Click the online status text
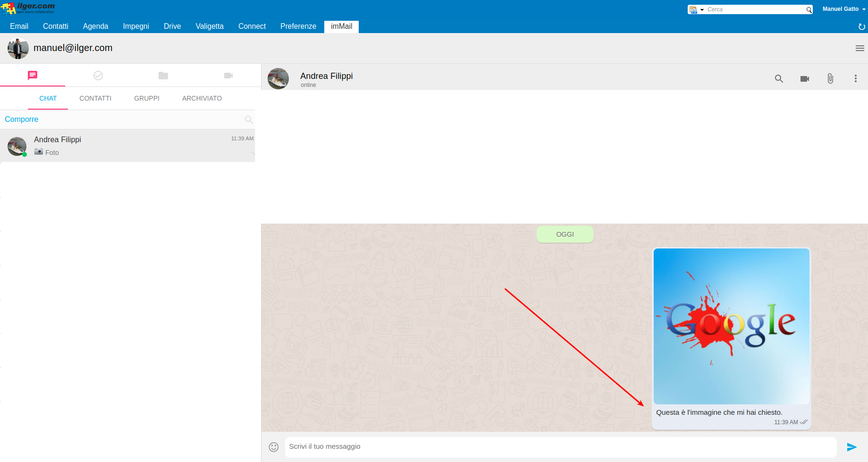This screenshot has height=462, width=868. tap(308, 85)
